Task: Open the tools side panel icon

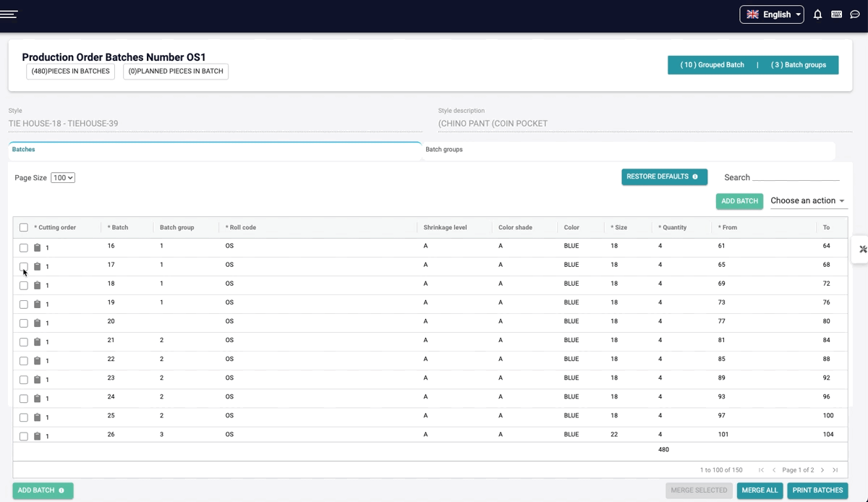Action: click(x=862, y=249)
